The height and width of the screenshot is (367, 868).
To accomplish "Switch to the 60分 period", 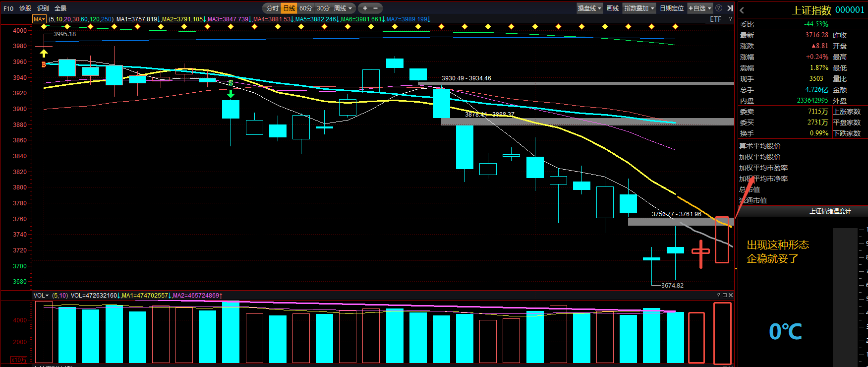I will pos(306,8).
